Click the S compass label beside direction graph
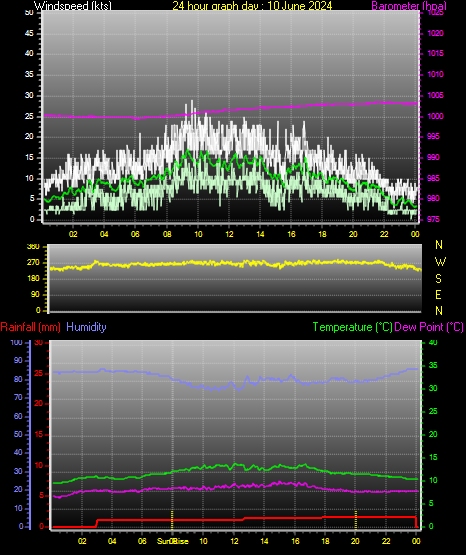This screenshot has width=466, height=555. 438,279
